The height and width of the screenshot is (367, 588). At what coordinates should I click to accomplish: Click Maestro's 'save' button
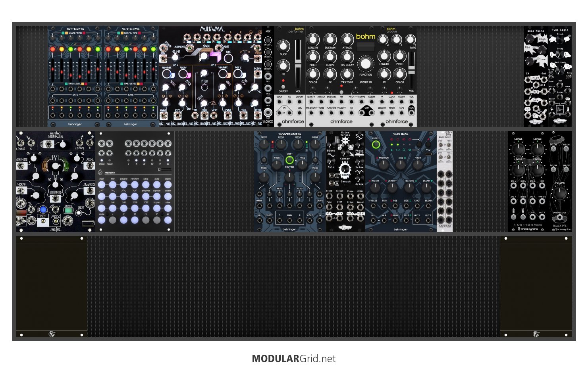coord(146,185)
